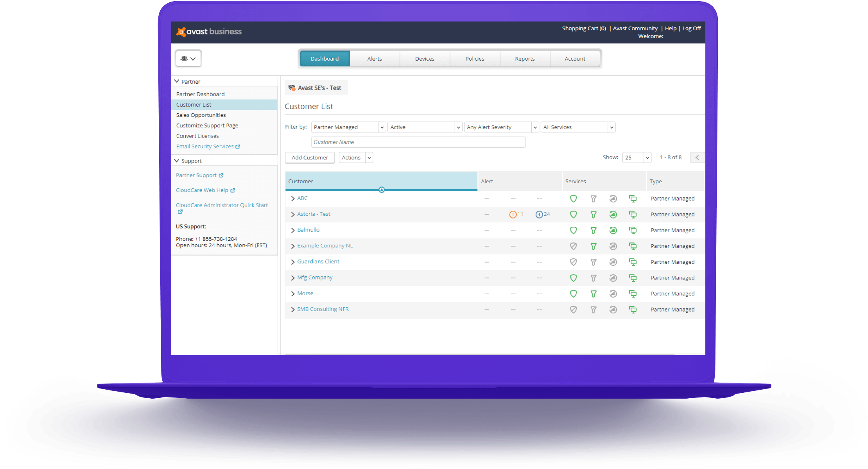Open the Reports tab
Image resolution: width=868 pixels, height=469 pixels.
(x=525, y=59)
